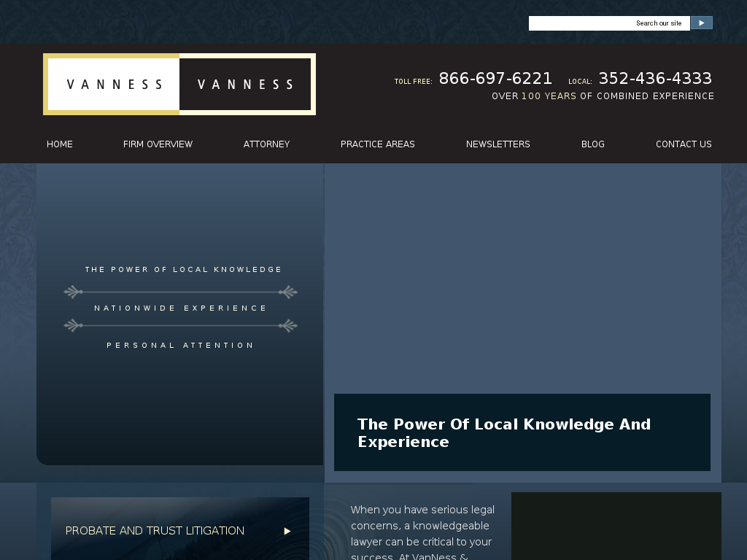Open the Probate and Trust Litigation link
This screenshot has width=747, height=560.
[155, 531]
